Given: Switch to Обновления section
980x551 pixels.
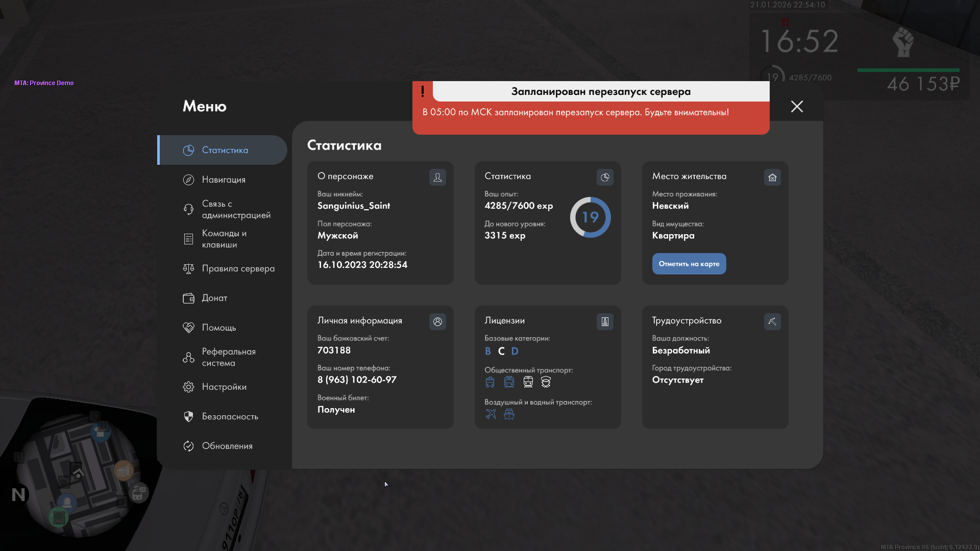Looking at the screenshot, I should [x=227, y=446].
